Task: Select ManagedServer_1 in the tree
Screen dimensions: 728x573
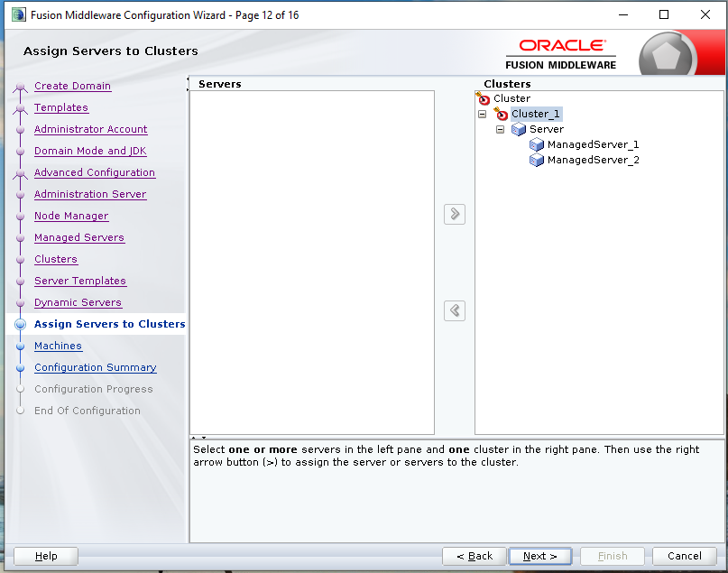Action: pos(593,144)
